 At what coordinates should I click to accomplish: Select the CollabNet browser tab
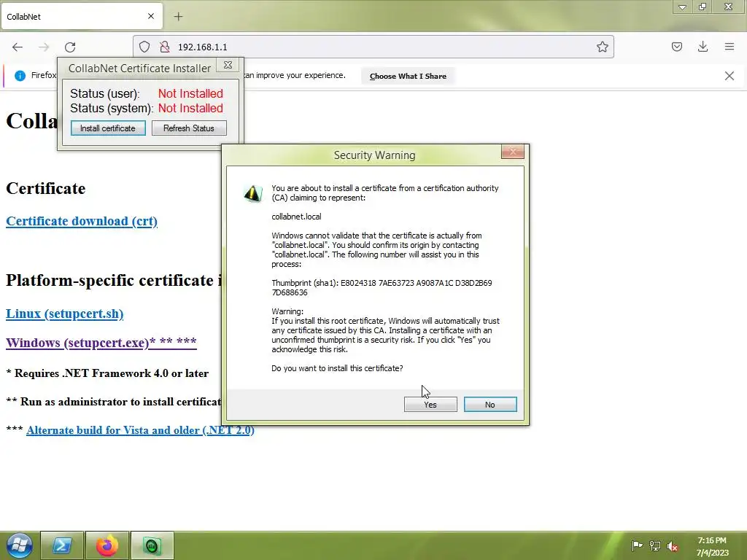82,16
